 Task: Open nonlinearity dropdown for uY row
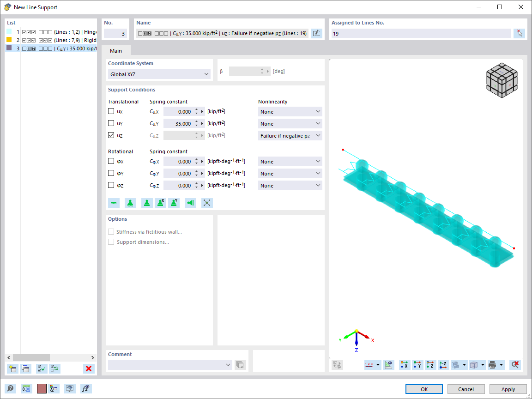tap(290, 123)
